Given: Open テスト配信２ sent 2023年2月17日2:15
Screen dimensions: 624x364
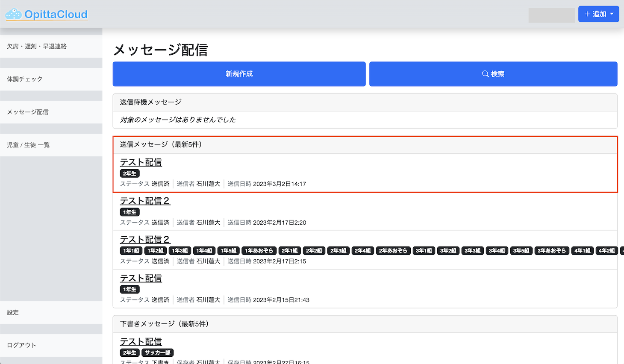Looking at the screenshot, I should [x=145, y=240].
